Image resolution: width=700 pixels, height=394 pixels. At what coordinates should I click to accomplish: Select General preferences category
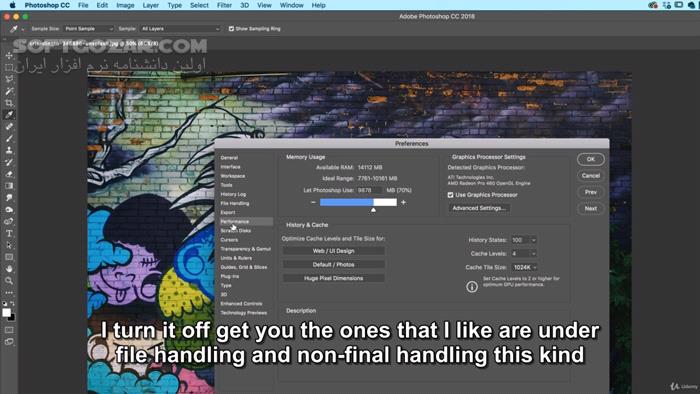(229, 158)
